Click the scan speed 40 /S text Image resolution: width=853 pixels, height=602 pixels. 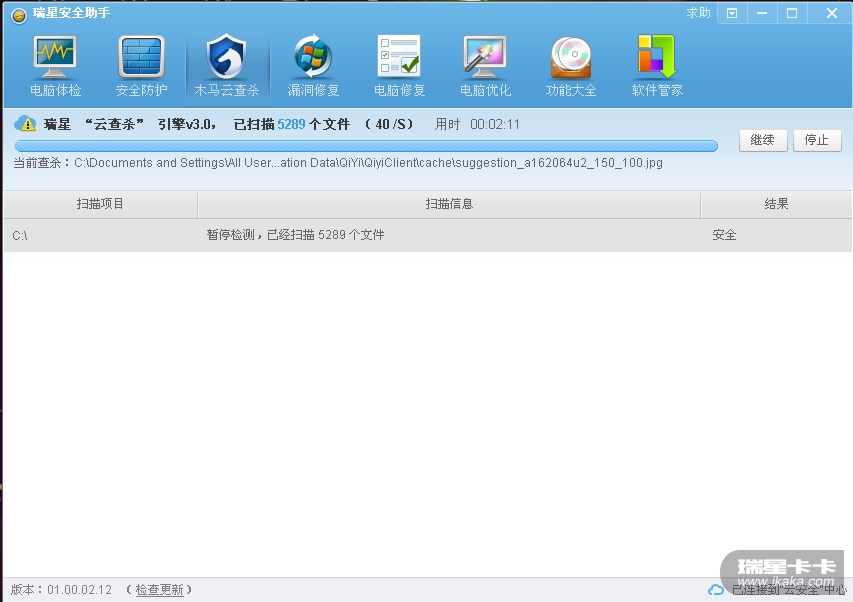click(389, 125)
